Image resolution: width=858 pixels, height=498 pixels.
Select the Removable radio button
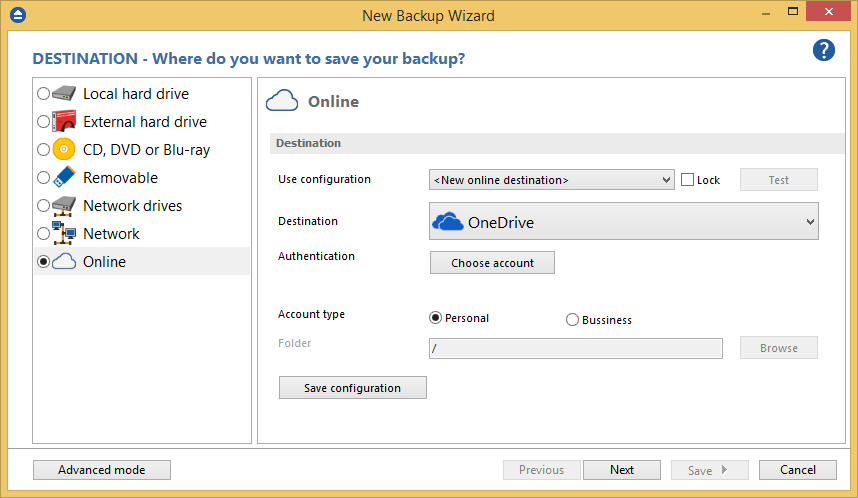pos(43,177)
